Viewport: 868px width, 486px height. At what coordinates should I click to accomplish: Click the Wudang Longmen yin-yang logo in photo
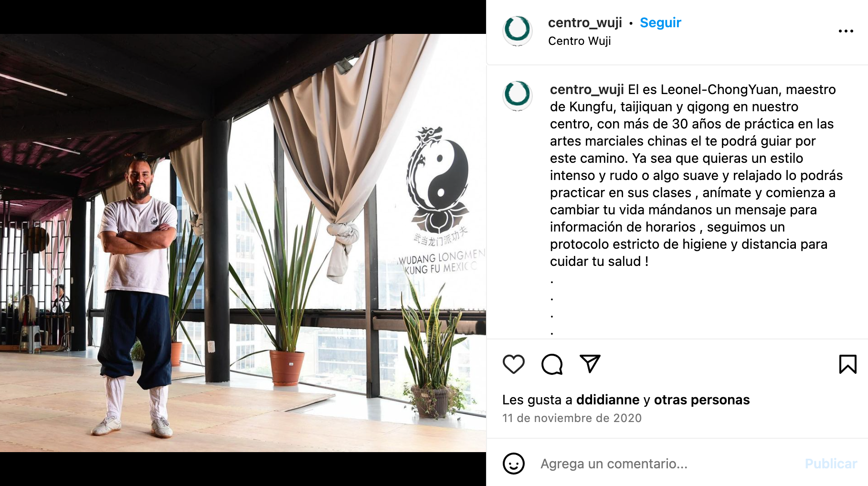438,180
